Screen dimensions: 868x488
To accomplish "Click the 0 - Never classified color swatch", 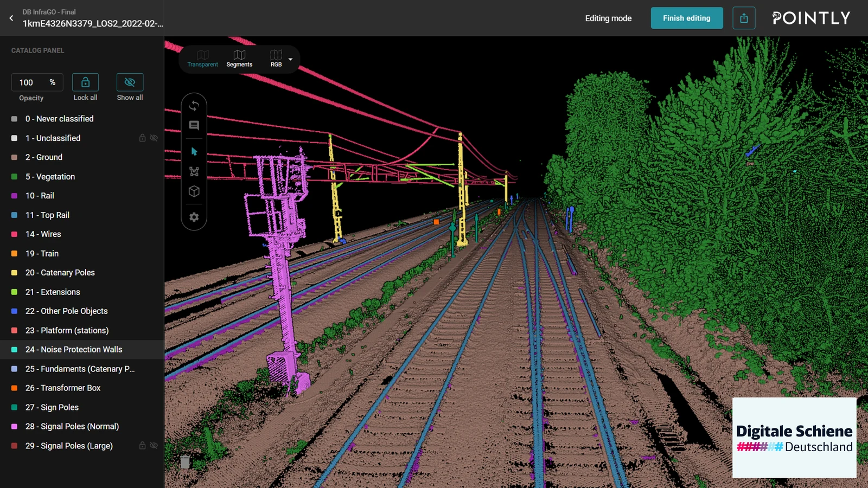I will pos(14,119).
